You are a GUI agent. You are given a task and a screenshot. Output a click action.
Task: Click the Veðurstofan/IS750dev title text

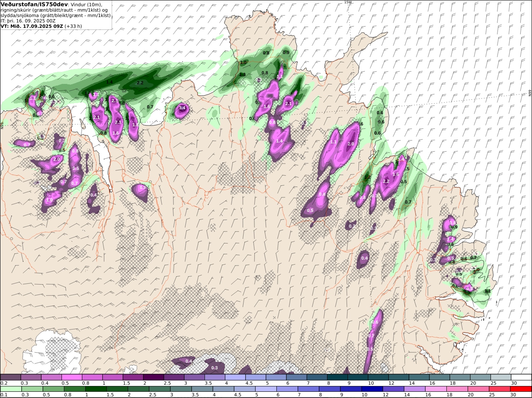(x=34, y=4)
